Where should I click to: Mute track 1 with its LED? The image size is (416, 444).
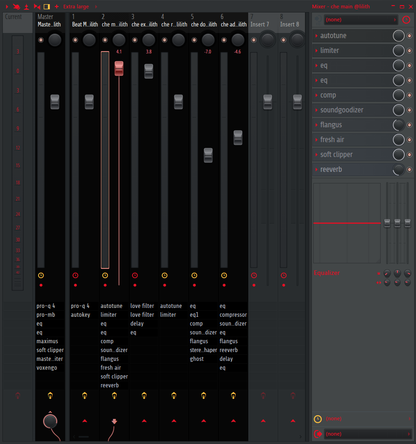75,40
